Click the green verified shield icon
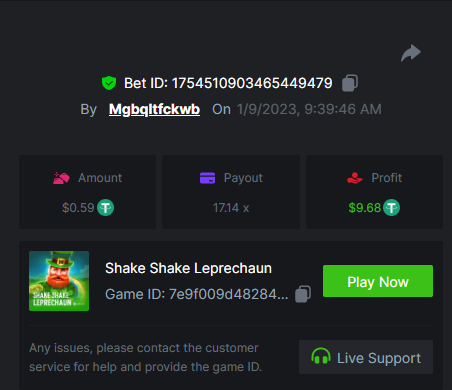Viewport: 452px width, 390px height. pyautogui.click(x=109, y=83)
